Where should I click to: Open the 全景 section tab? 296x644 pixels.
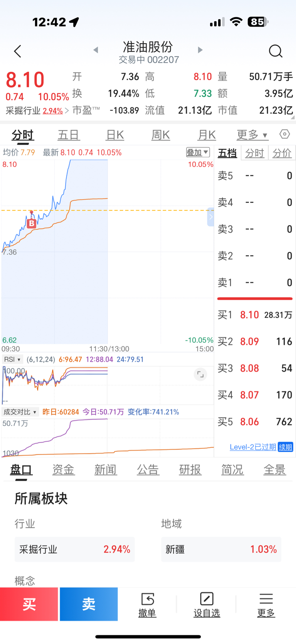pos(275,470)
